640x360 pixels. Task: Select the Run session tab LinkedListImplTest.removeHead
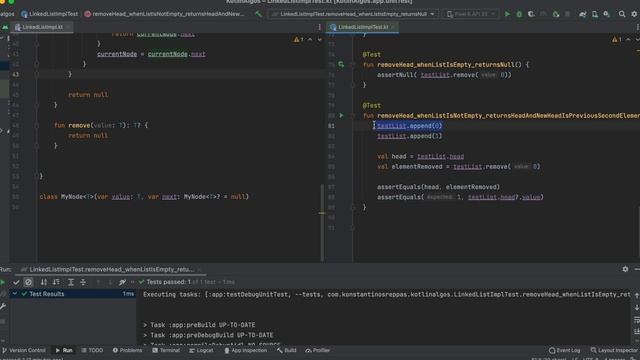coord(111,269)
